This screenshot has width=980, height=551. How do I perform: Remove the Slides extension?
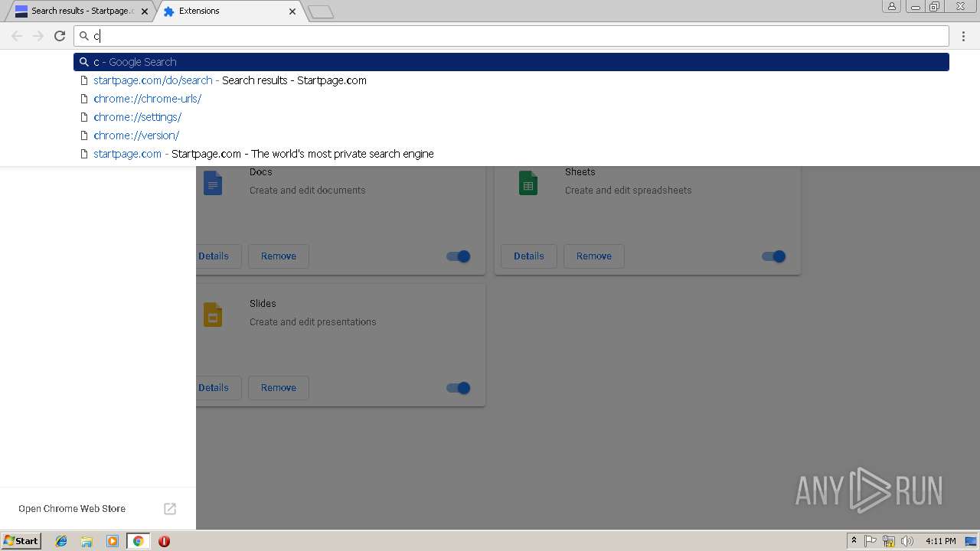pyautogui.click(x=279, y=388)
